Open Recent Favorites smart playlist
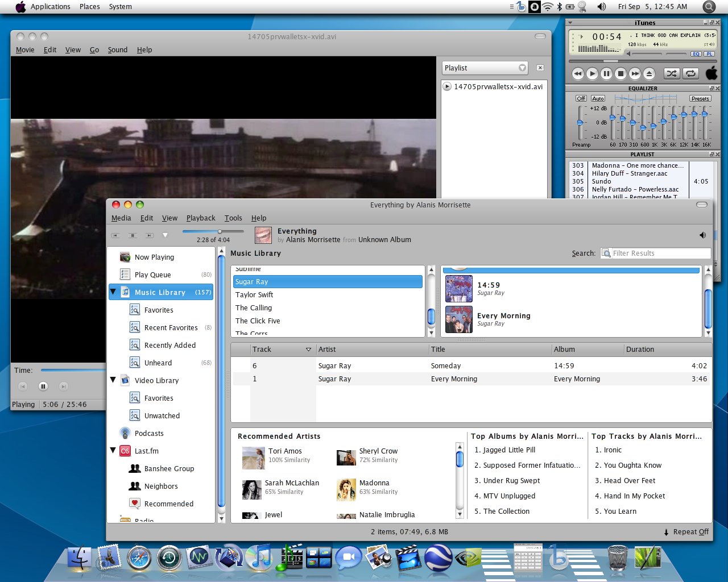728x582 pixels. 171,327
